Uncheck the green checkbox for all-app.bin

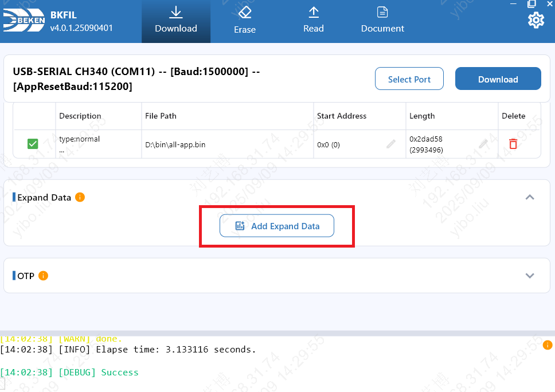click(x=33, y=144)
